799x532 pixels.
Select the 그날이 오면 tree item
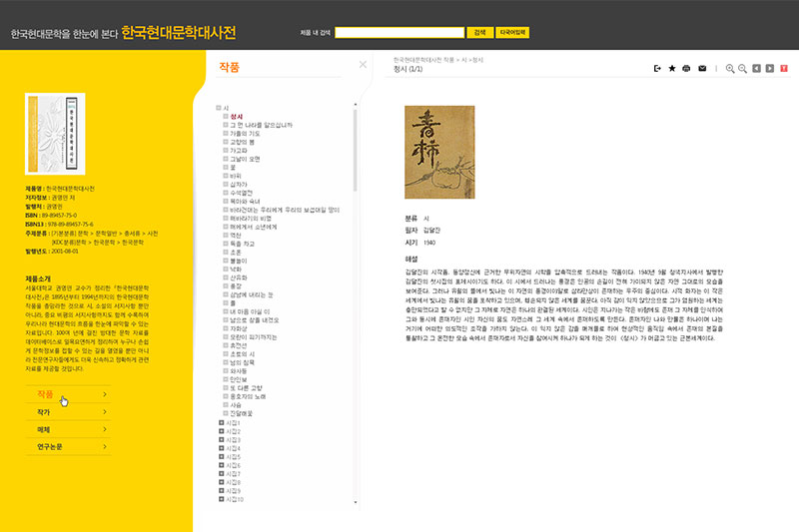245,159
